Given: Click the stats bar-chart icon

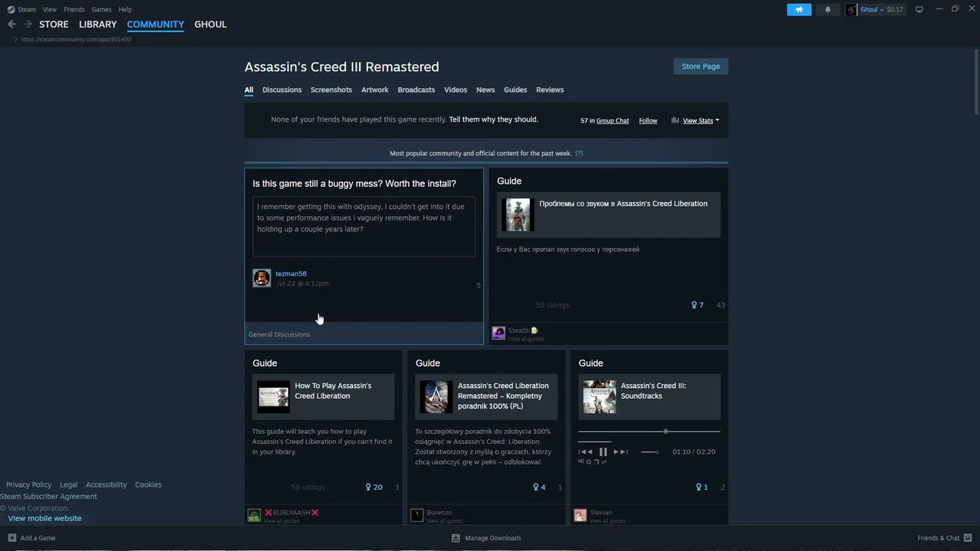Looking at the screenshot, I should (x=675, y=120).
